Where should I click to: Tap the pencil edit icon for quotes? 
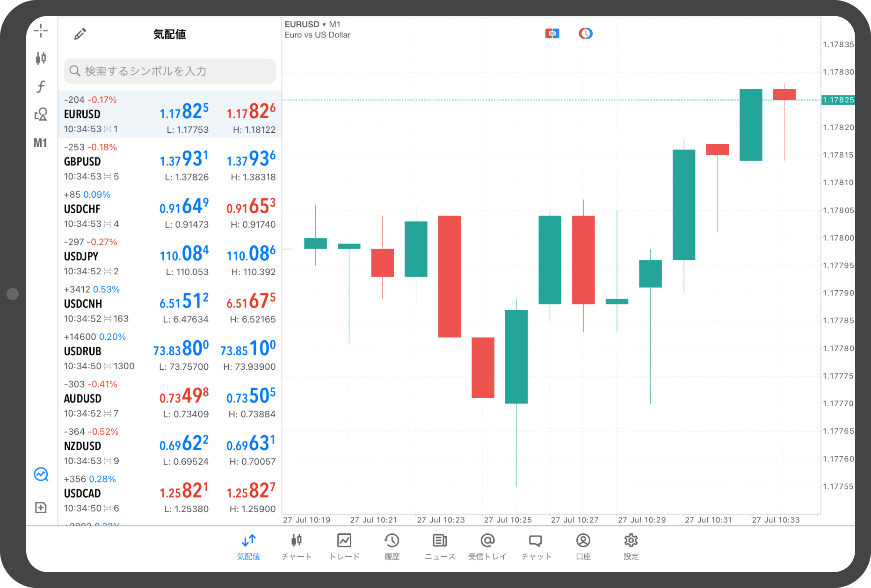80,34
